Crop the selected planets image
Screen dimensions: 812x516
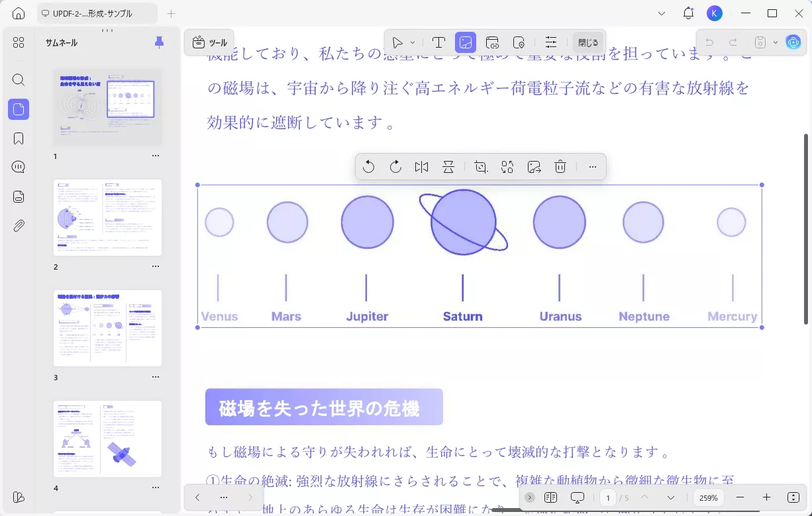pos(481,166)
